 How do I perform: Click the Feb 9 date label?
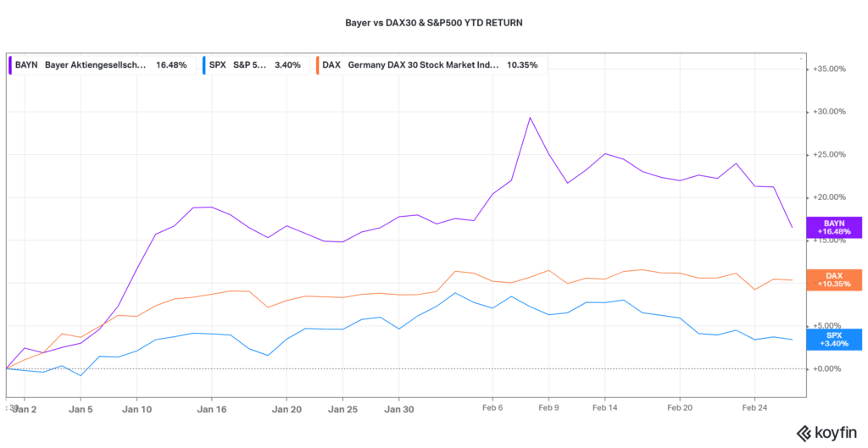(x=548, y=407)
